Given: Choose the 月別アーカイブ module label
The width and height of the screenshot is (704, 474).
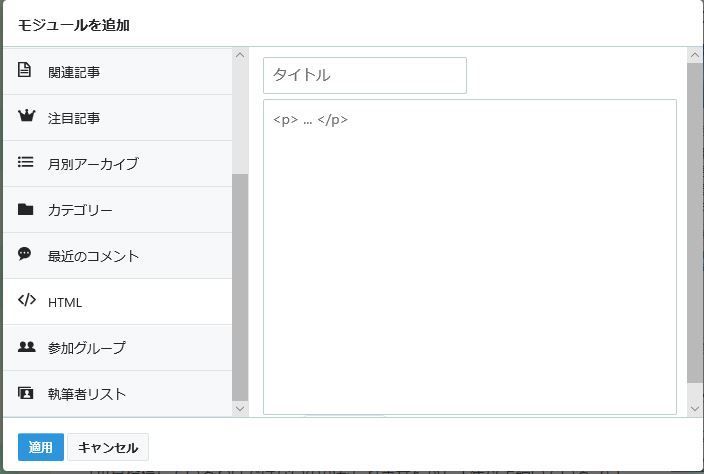Looking at the screenshot, I should click(93, 164).
